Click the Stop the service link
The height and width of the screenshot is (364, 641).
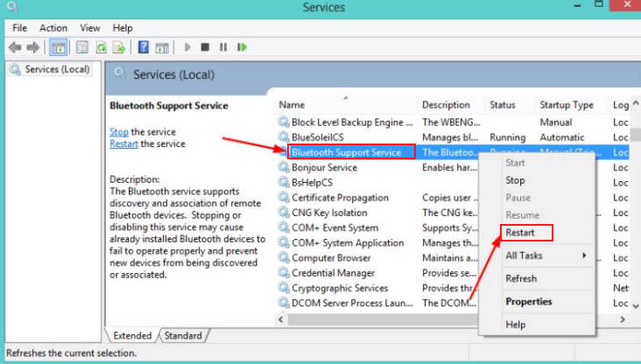119,132
